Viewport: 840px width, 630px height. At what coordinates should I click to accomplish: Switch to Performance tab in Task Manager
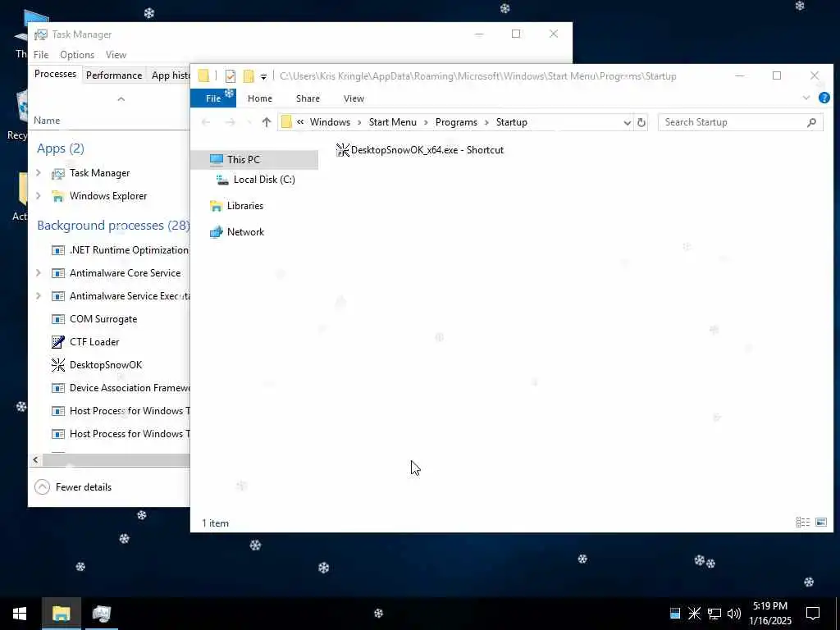114,75
